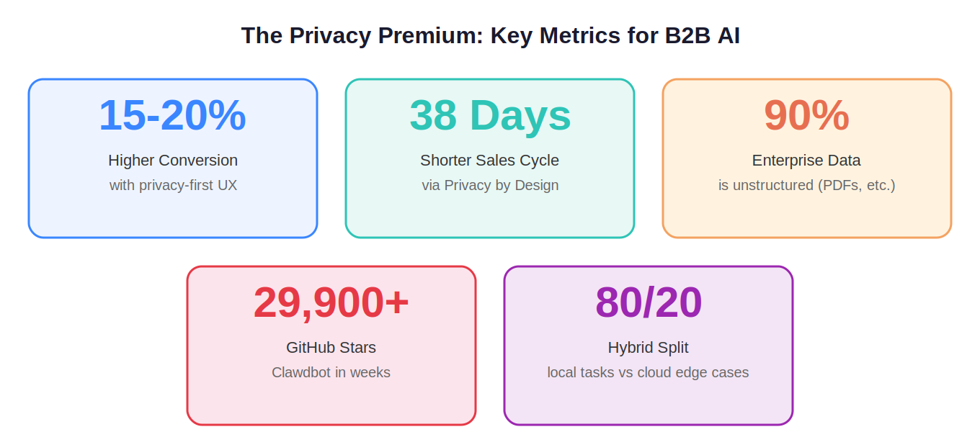Click the 'Clawdbot in weeks' caption
980x432 pixels.
point(331,372)
